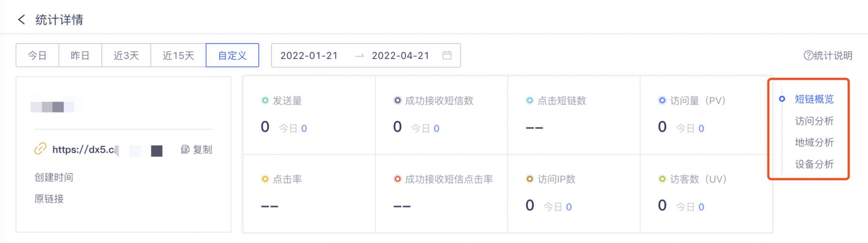
Task: Click the green 发送量 indicator dot
Action: (x=265, y=100)
